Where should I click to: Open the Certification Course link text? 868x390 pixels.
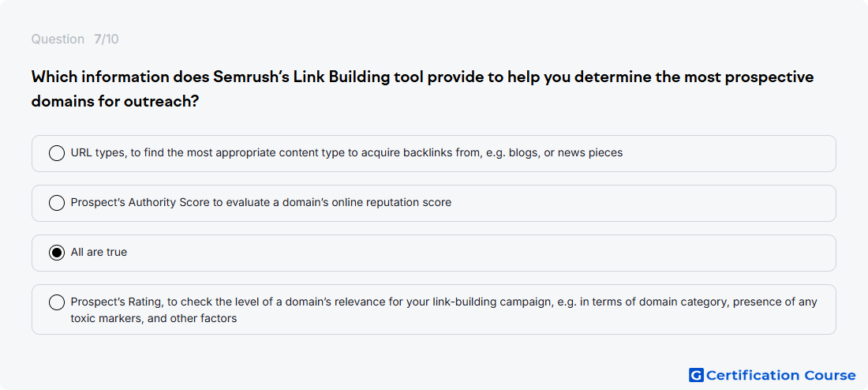[780, 375]
